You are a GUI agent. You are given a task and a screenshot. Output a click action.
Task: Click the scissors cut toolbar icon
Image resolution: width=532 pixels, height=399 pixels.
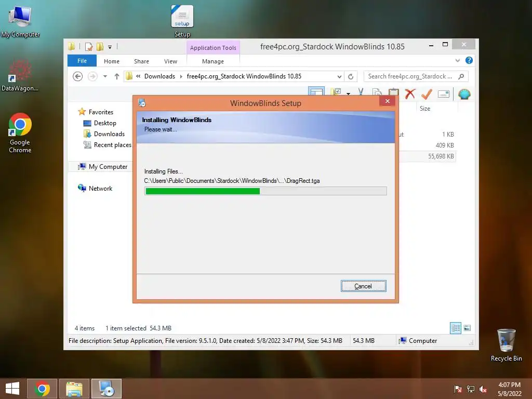point(361,91)
